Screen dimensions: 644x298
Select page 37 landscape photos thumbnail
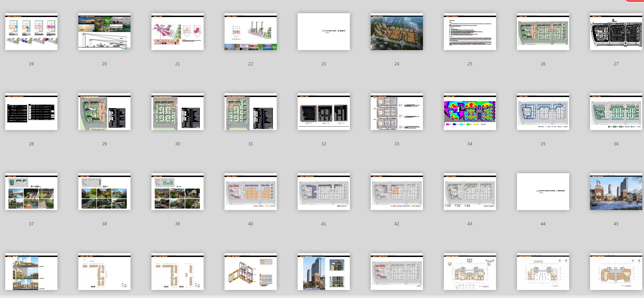point(31,192)
